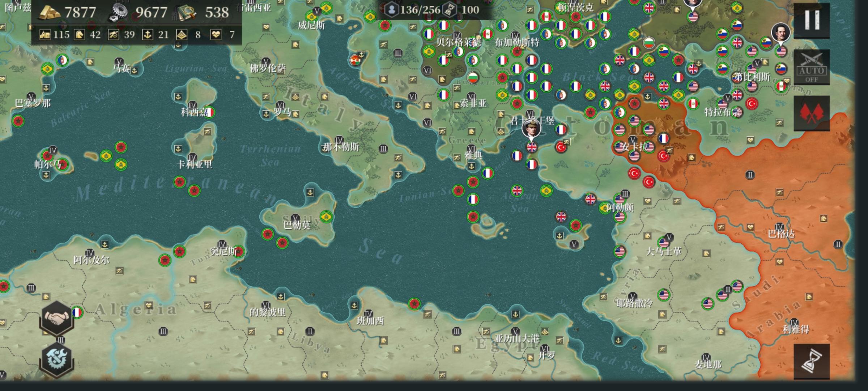The height and width of the screenshot is (391, 868).
Task: Tap the turn hourglass icon beside 100
Action: (x=450, y=10)
